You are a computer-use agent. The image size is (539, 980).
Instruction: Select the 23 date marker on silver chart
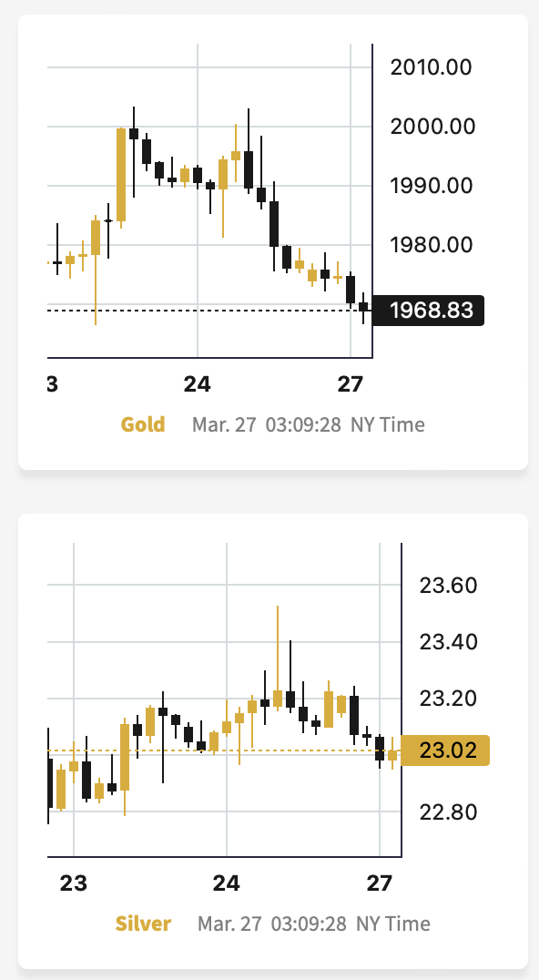point(73,883)
